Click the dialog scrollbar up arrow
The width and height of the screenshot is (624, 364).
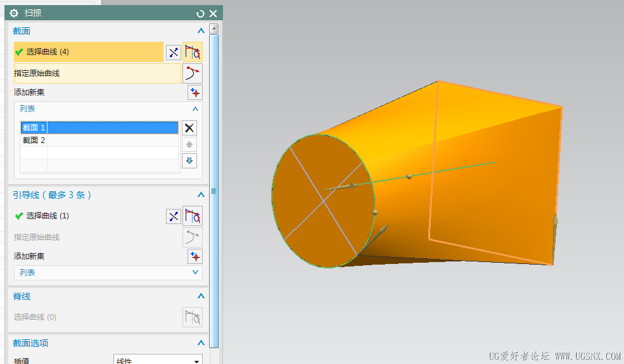click(214, 28)
